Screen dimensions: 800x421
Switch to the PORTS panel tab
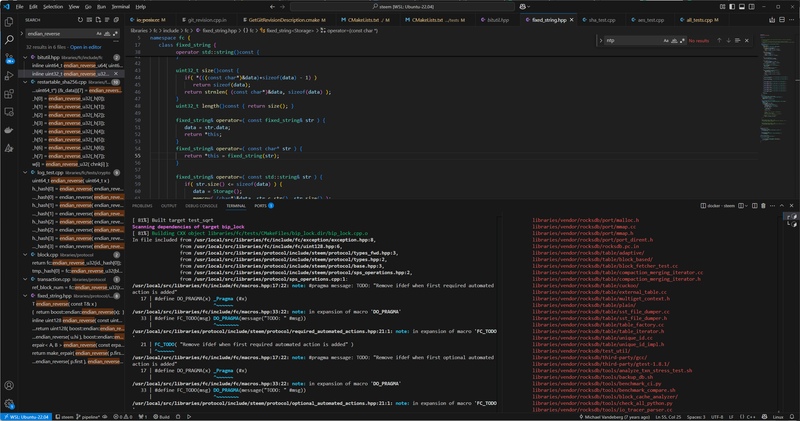pyautogui.click(x=264, y=206)
